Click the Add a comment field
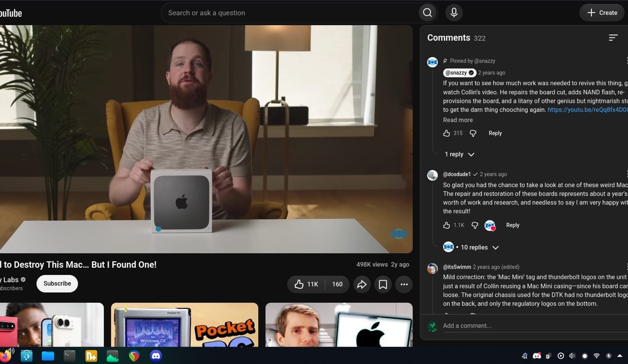Image resolution: width=628 pixels, height=364 pixels. point(535,326)
